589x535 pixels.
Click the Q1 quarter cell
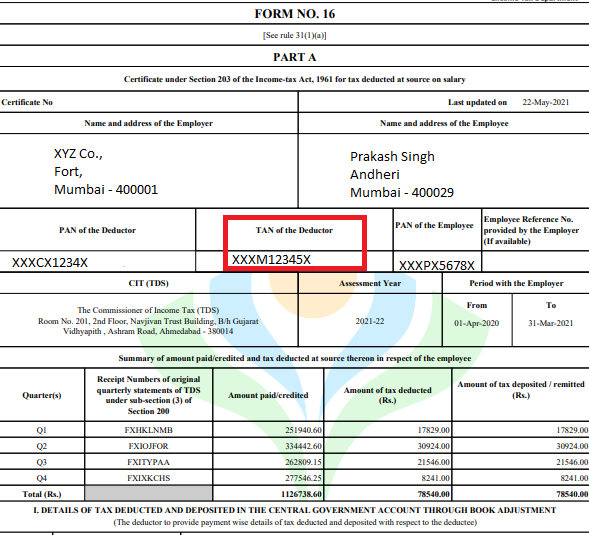(41, 430)
